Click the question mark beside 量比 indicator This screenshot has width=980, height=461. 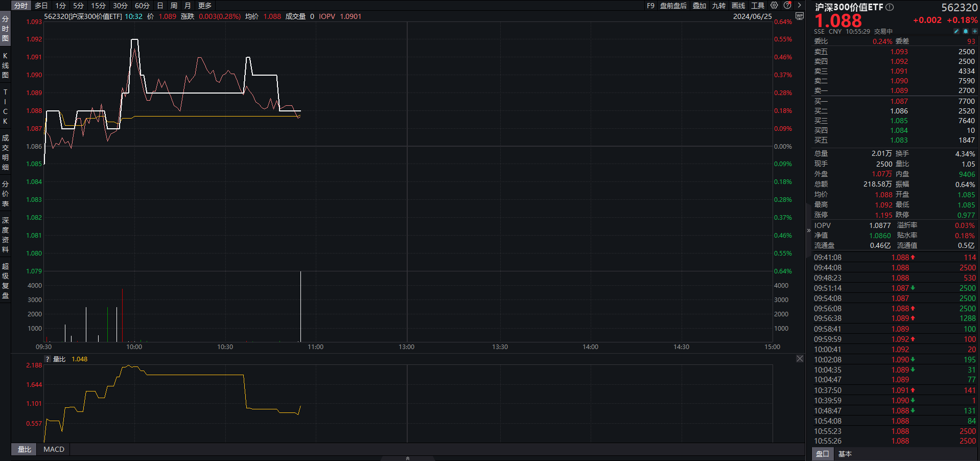tap(48, 359)
